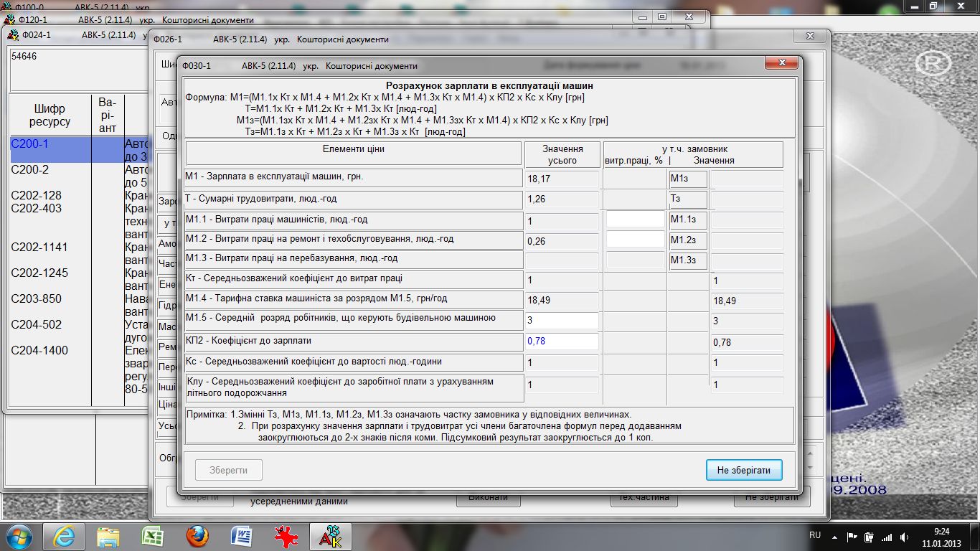Open Firefox from the taskbar
980x551 pixels.
[197, 536]
